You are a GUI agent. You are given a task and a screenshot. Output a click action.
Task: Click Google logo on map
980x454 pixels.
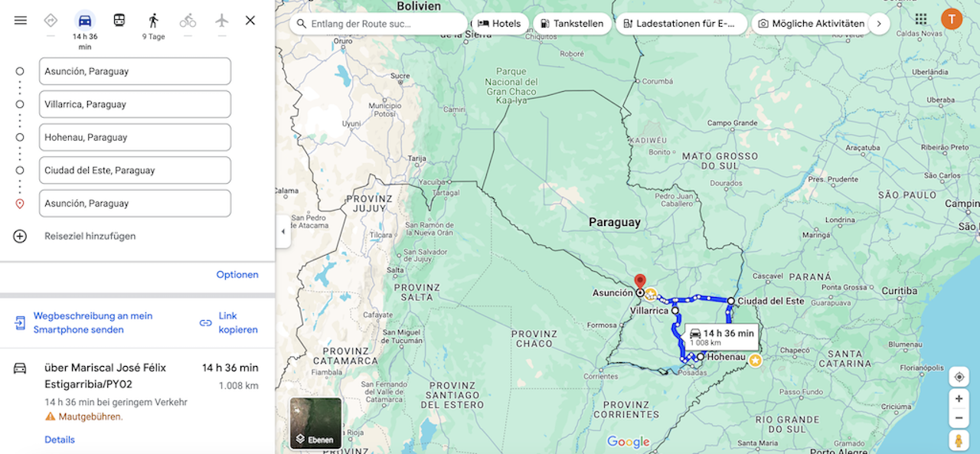[628, 442]
